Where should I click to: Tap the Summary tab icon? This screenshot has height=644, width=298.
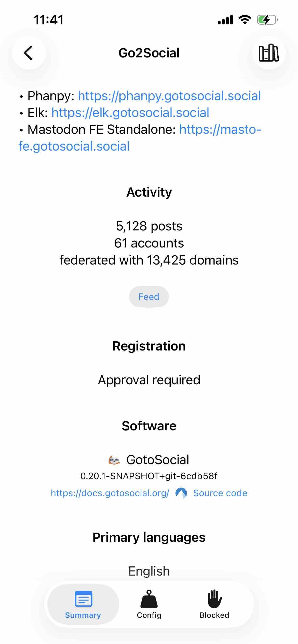pyautogui.click(x=83, y=599)
